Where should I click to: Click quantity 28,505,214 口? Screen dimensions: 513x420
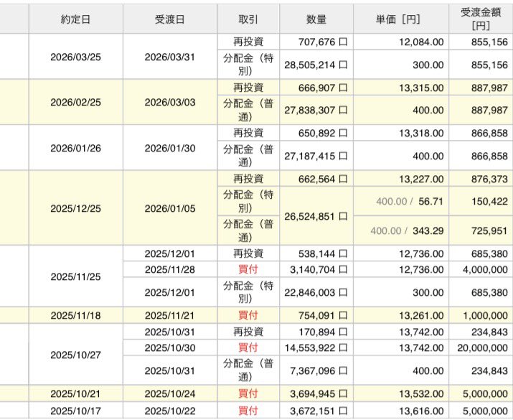(316, 65)
